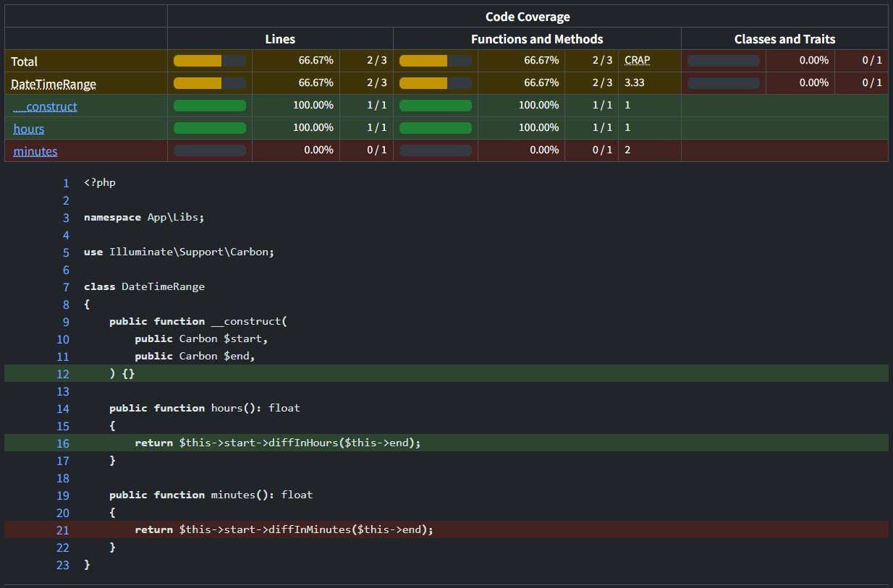Click the Lines progress bar in Total row
The width and height of the screenshot is (893, 588).
pos(210,61)
